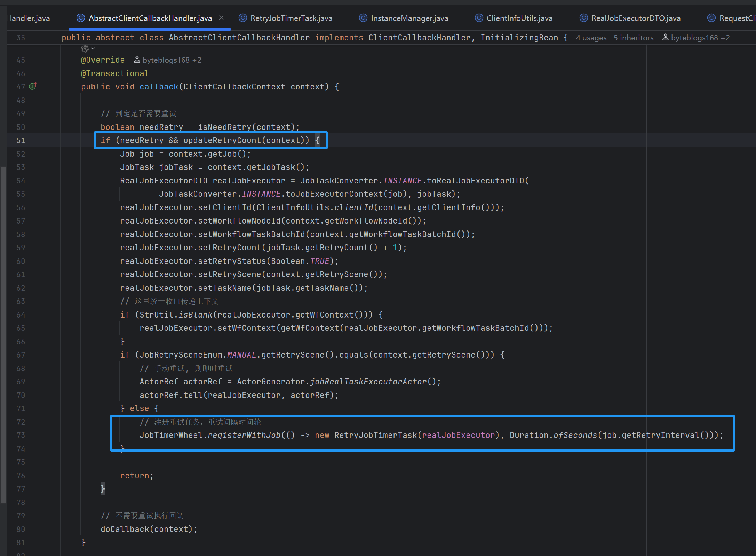
Task: Click the 'callback' method name
Action: click(159, 87)
